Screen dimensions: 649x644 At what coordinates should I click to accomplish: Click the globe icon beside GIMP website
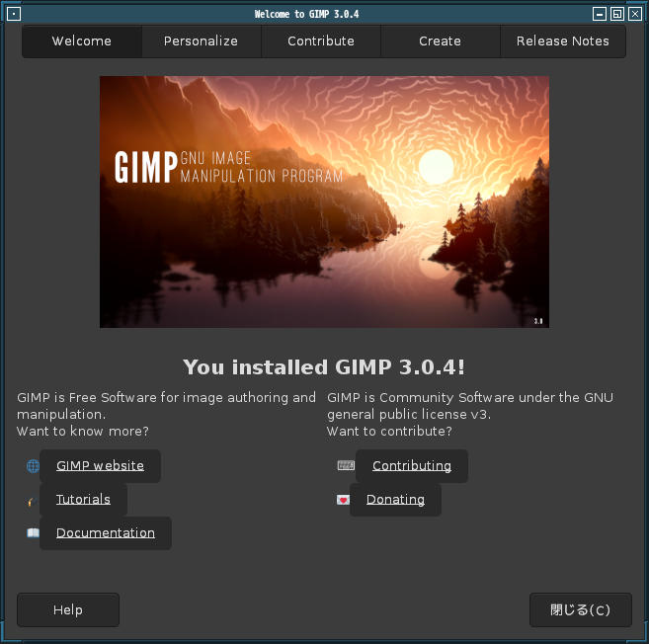pyautogui.click(x=34, y=466)
